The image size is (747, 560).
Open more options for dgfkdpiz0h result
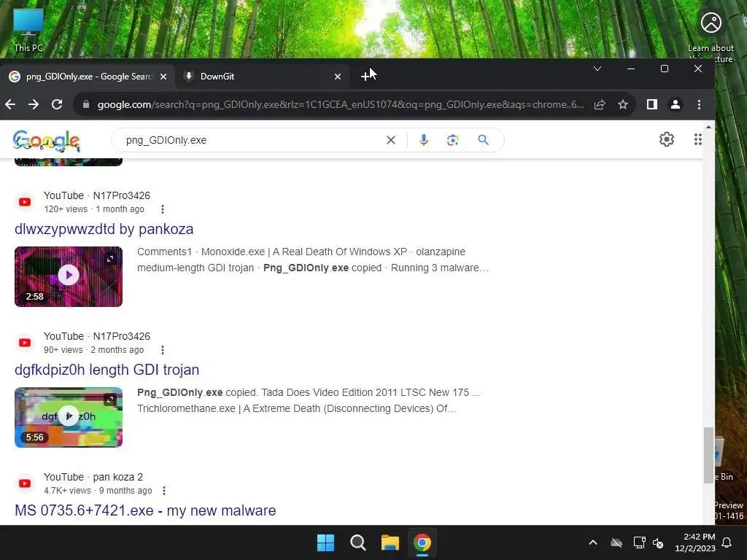[x=163, y=350]
